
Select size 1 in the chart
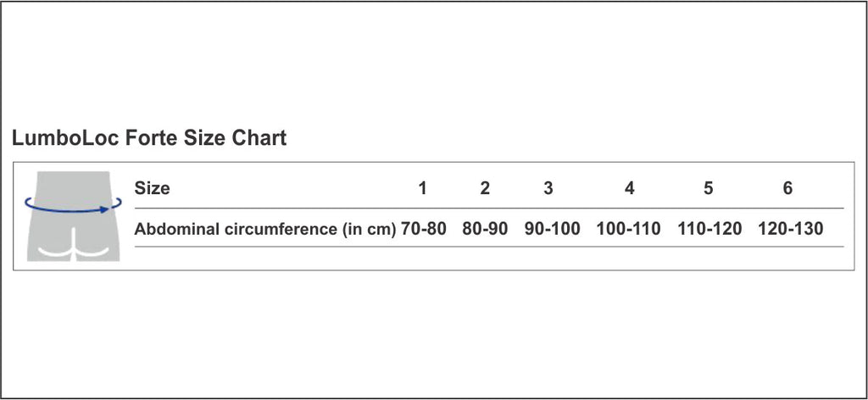point(423,188)
